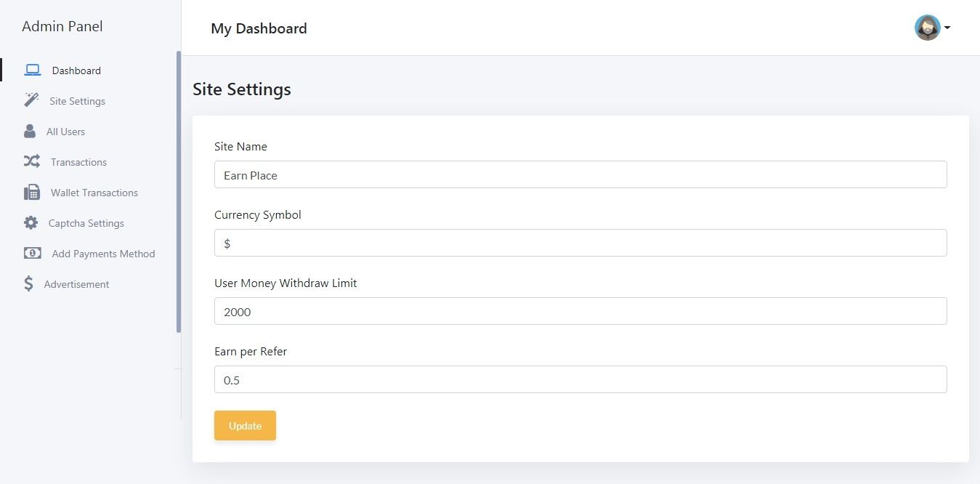Click the Wallet Transactions fax icon
Image resolution: width=980 pixels, height=484 pixels.
coord(32,193)
